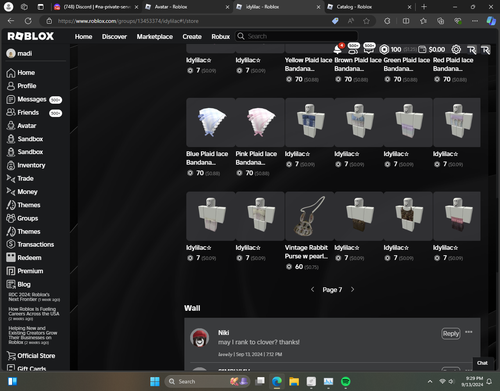Open the Roblox logo home link
This screenshot has width=500, height=391.
click(x=31, y=36)
